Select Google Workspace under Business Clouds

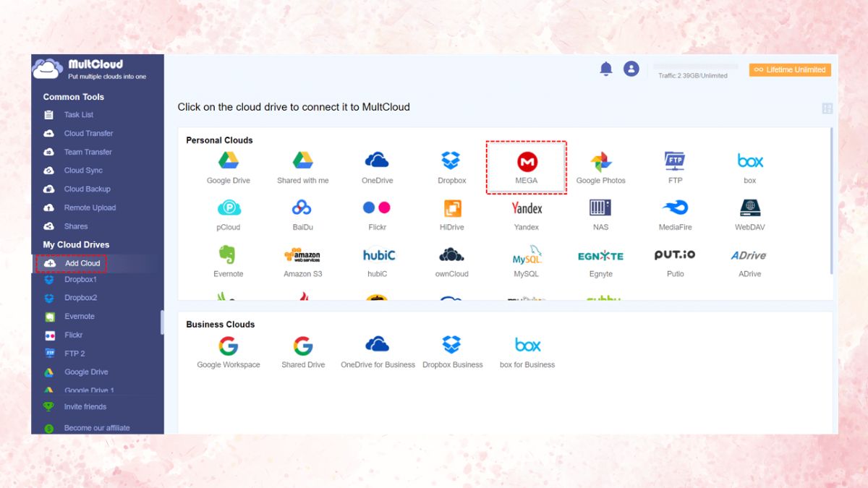228,349
